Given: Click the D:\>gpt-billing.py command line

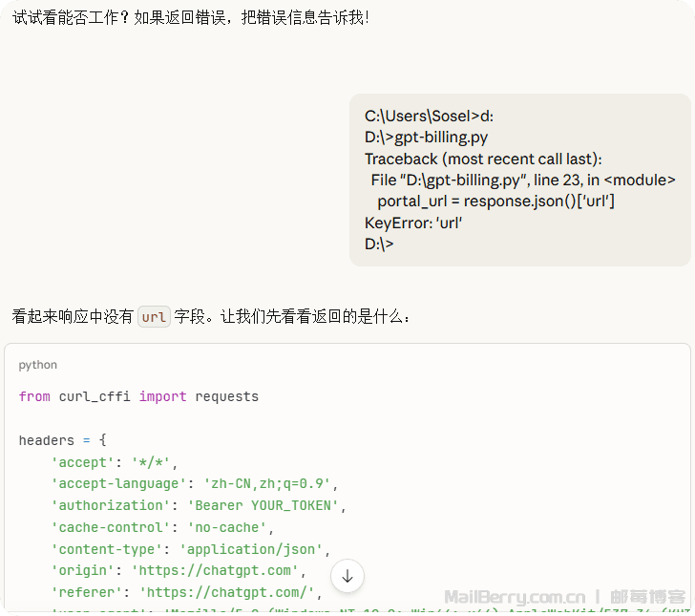Looking at the screenshot, I should point(426,138).
